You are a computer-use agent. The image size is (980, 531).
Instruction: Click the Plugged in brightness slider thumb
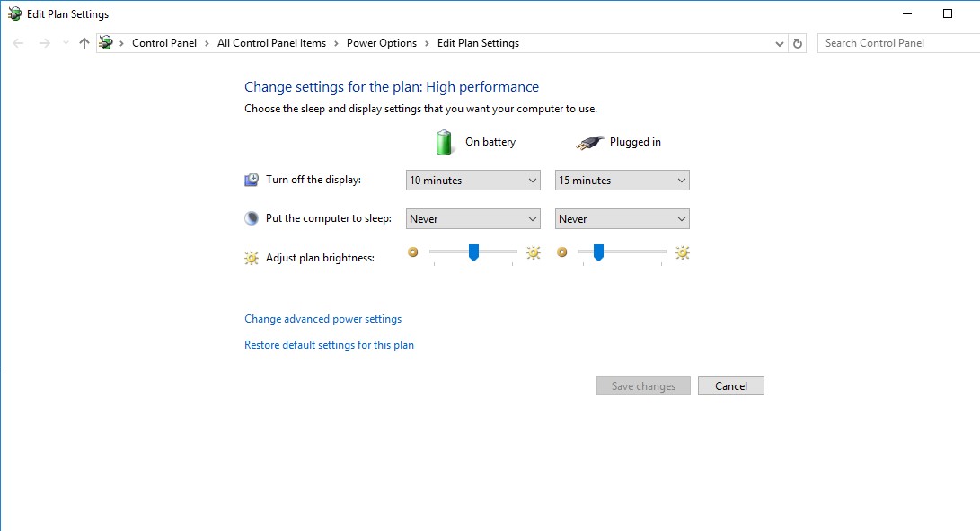point(598,252)
